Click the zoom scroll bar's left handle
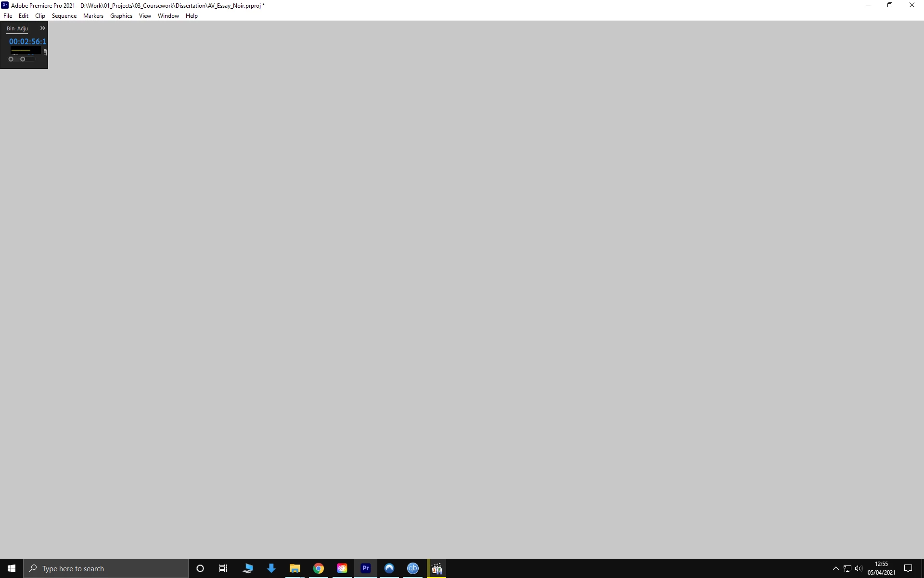 11,59
